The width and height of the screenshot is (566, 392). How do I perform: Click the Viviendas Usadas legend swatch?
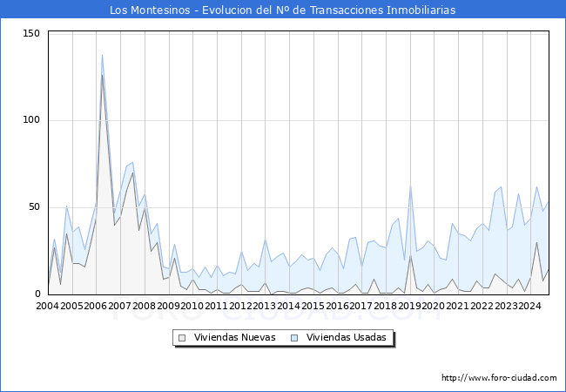294,338
